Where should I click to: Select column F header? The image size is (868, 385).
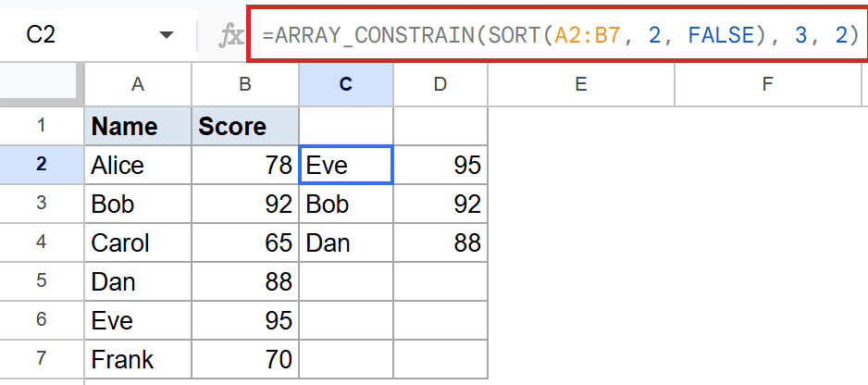(767, 84)
